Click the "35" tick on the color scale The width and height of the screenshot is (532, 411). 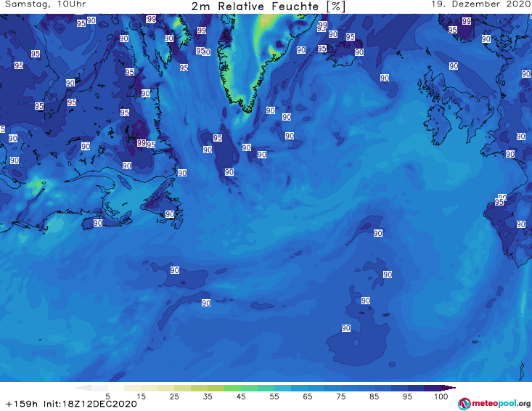coord(208,396)
